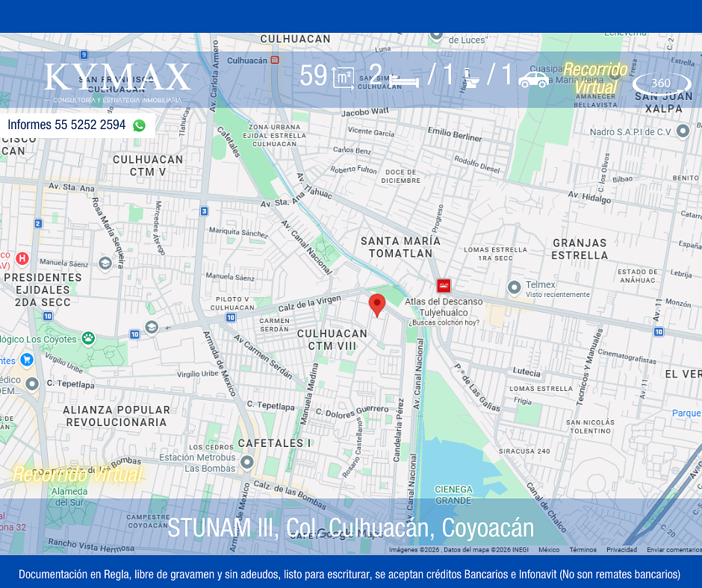
Task: Click the Informes 55 5252 2594 phone number
Action: [66, 125]
